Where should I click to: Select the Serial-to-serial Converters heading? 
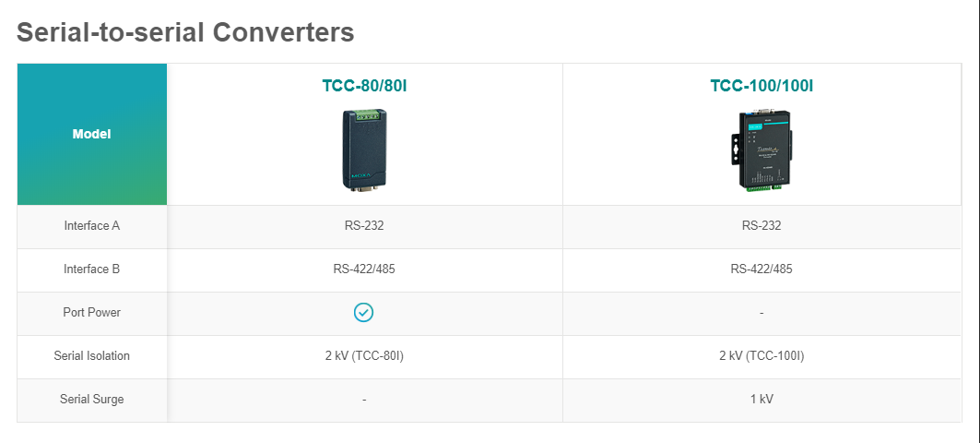click(185, 32)
